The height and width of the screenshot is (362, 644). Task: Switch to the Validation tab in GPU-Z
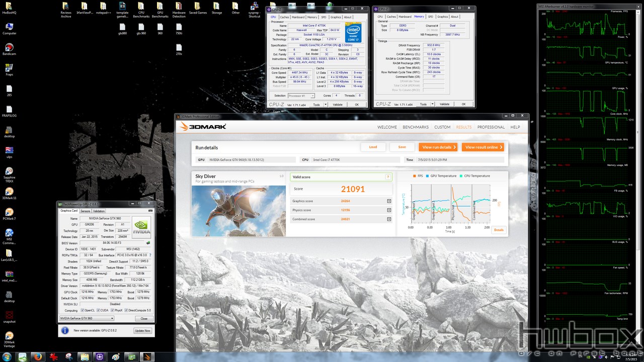click(x=99, y=211)
